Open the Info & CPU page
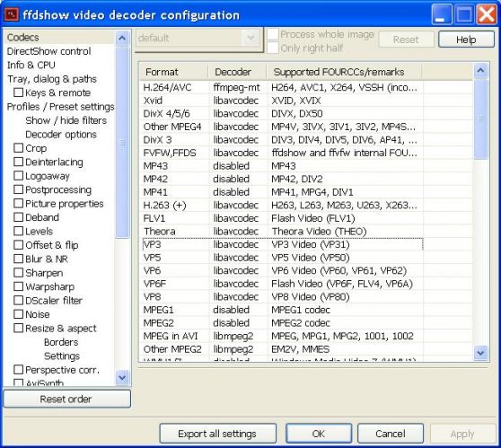The image size is (501, 448). (31, 65)
